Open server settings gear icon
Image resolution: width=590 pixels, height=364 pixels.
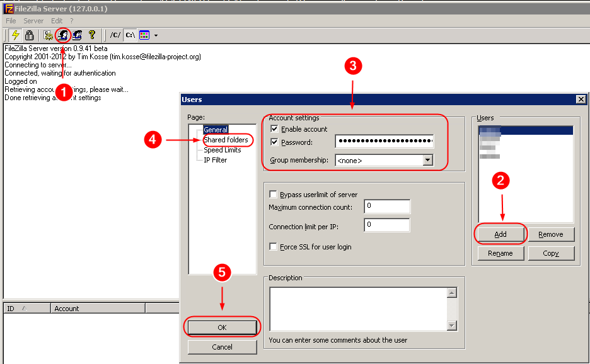click(x=48, y=35)
